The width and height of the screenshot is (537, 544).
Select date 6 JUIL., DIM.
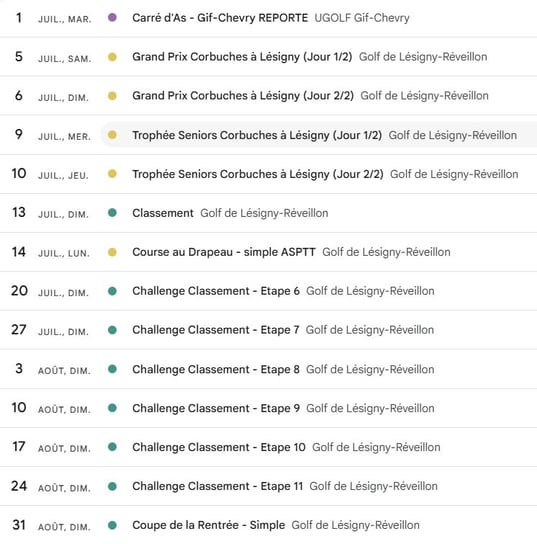pos(52,96)
